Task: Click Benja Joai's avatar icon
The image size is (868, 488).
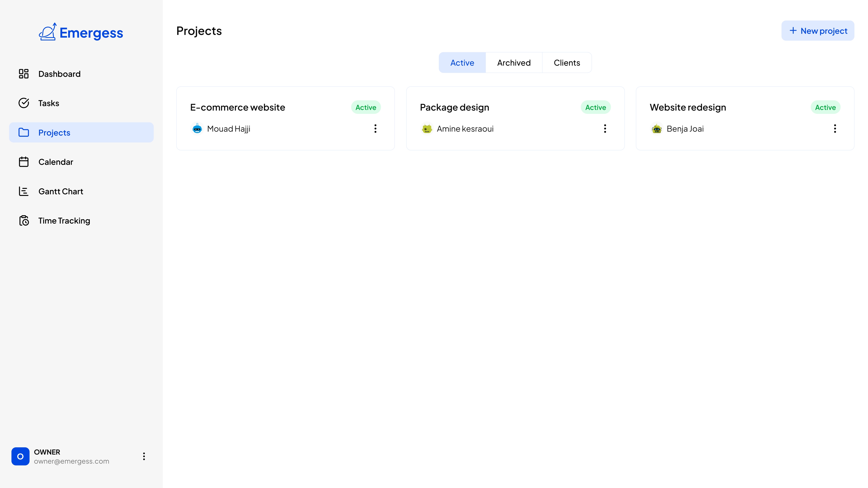Action: coord(657,129)
